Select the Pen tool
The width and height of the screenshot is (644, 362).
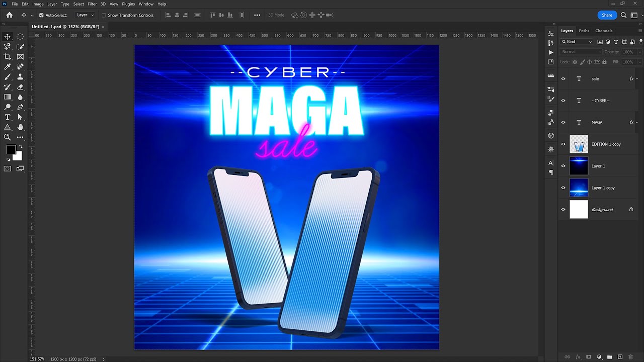pyautogui.click(x=20, y=107)
